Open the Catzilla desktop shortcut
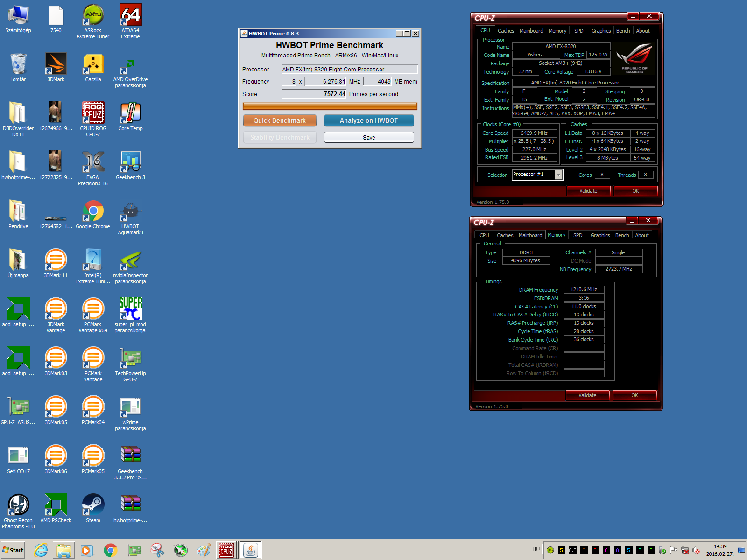This screenshot has width=747, height=560. [x=93, y=68]
